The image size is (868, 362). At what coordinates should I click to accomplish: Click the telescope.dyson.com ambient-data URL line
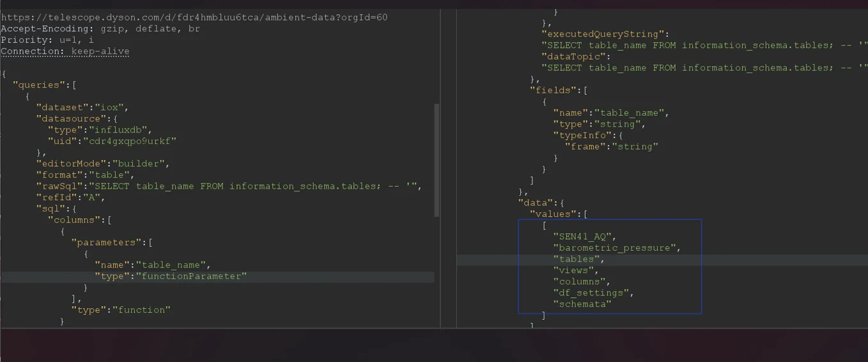click(194, 17)
